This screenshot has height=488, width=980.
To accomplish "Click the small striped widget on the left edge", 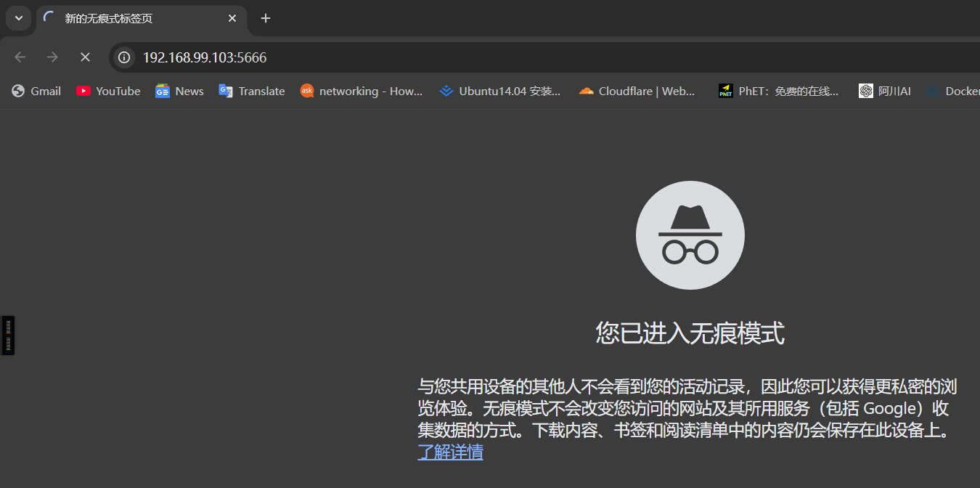I will tap(8, 335).
